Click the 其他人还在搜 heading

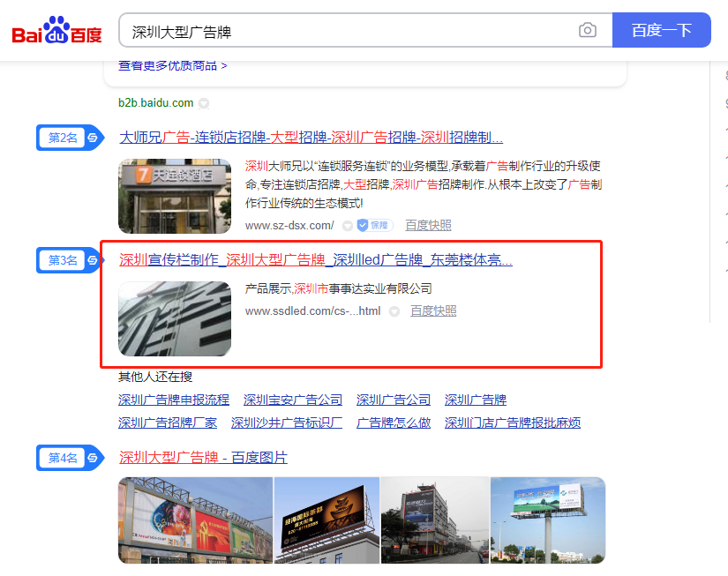[x=155, y=377]
